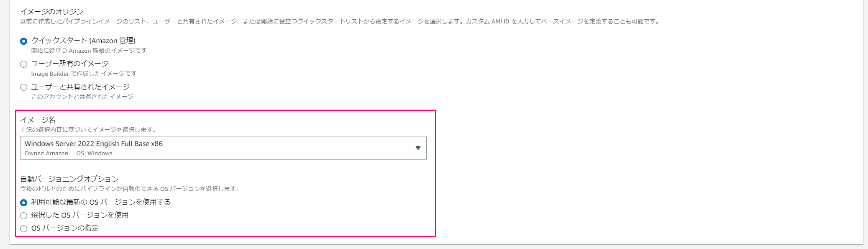This screenshot has width=868, height=249.
Task: Click the long description mentioning カスタム AMI ID
Action: point(341,21)
